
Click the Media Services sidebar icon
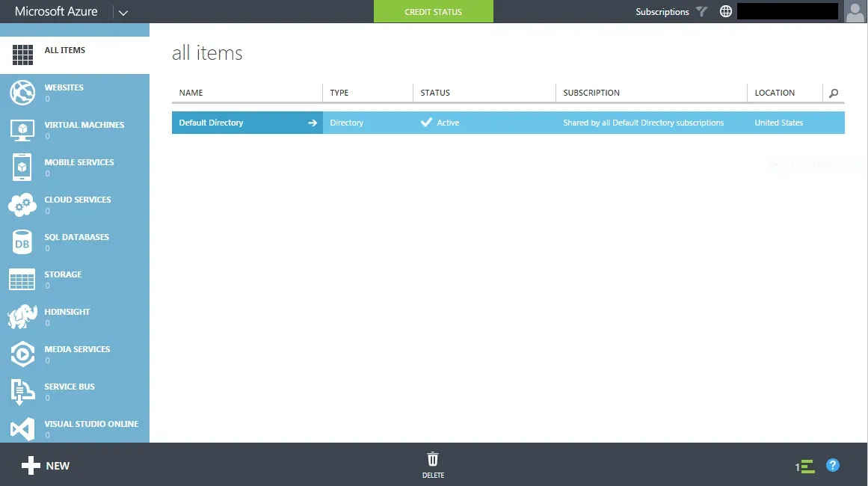[x=22, y=354]
